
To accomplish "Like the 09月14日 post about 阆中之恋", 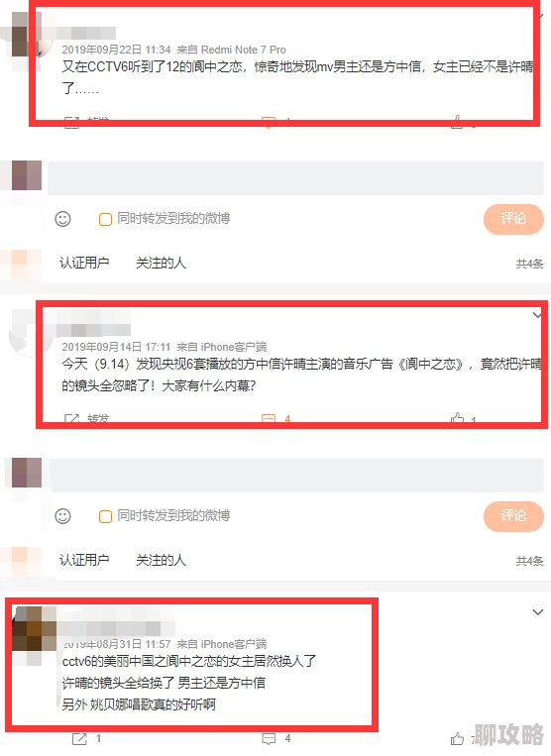I will [x=457, y=418].
